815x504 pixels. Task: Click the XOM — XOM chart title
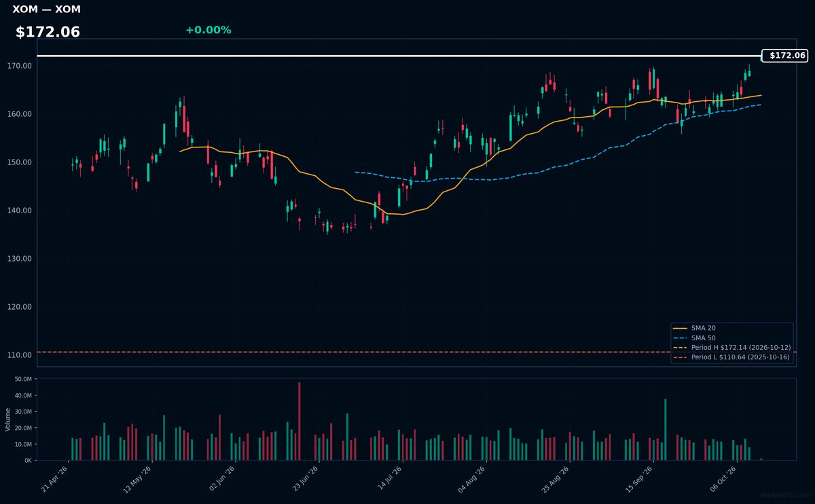pos(46,10)
